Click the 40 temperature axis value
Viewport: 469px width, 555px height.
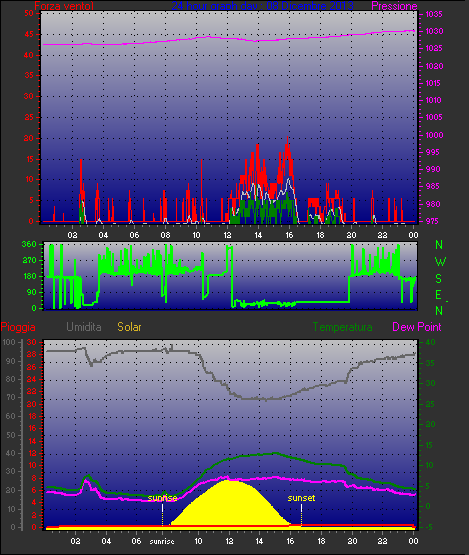[430, 342]
